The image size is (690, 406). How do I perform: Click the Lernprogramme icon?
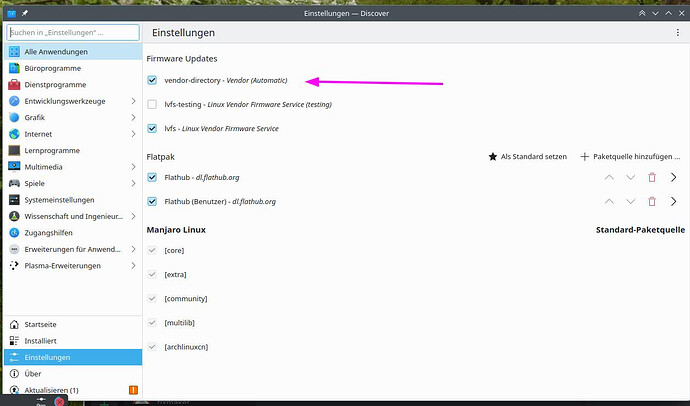pos(14,150)
